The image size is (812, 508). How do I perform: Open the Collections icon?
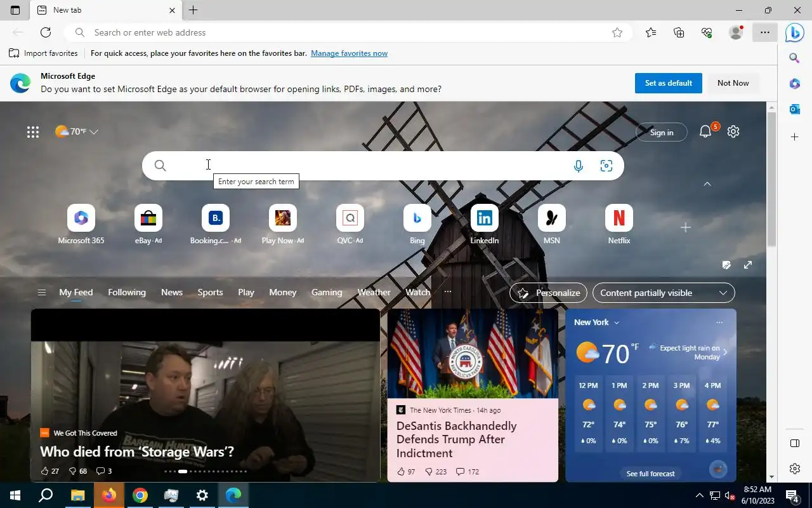[679, 32]
